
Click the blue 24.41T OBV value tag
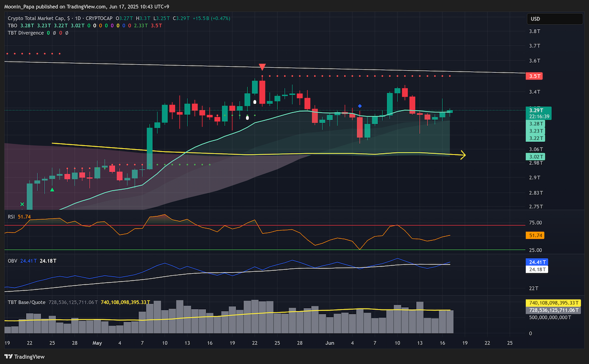click(x=536, y=262)
